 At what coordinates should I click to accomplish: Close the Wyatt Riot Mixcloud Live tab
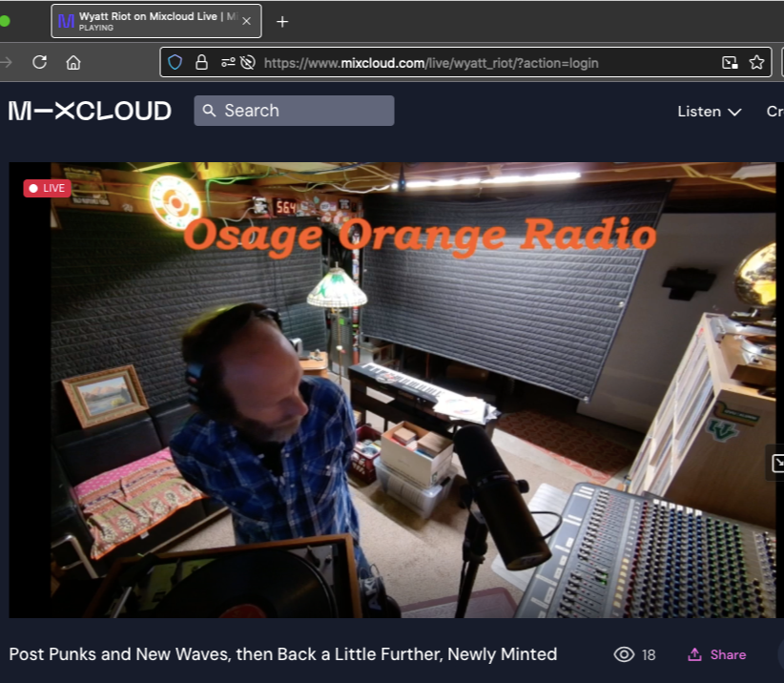click(246, 21)
